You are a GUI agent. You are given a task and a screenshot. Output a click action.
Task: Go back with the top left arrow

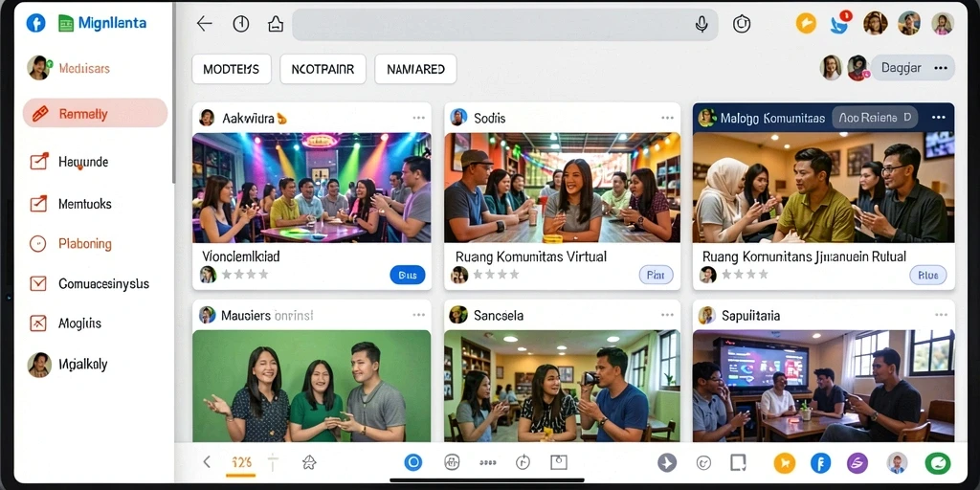[205, 24]
